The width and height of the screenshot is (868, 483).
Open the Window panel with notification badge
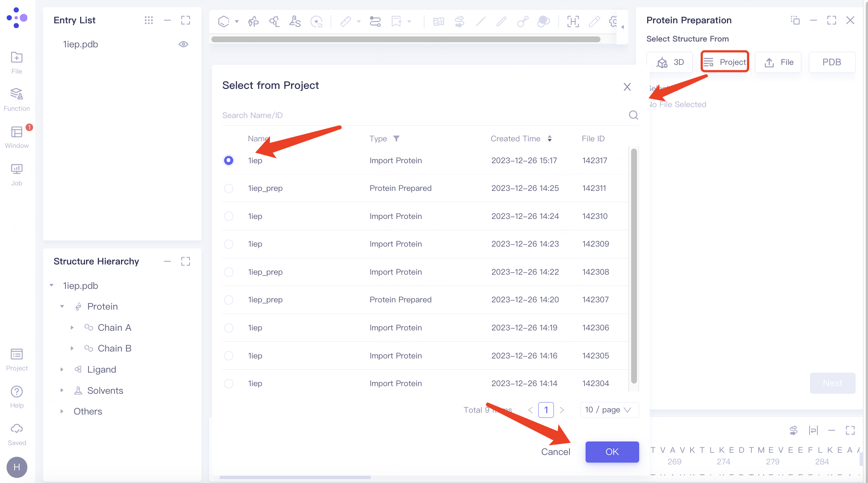pos(16,137)
